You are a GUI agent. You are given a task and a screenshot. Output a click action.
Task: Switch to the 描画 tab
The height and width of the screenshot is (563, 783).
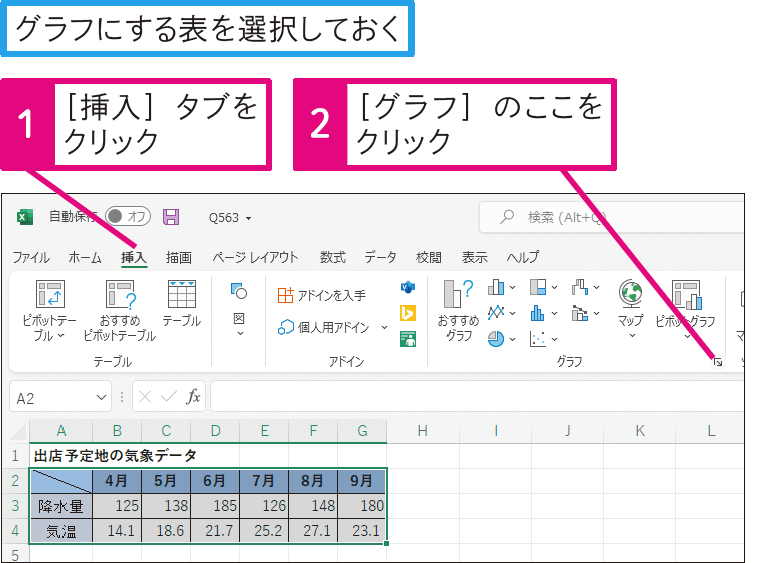pyautogui.click(x=179, y=257)
